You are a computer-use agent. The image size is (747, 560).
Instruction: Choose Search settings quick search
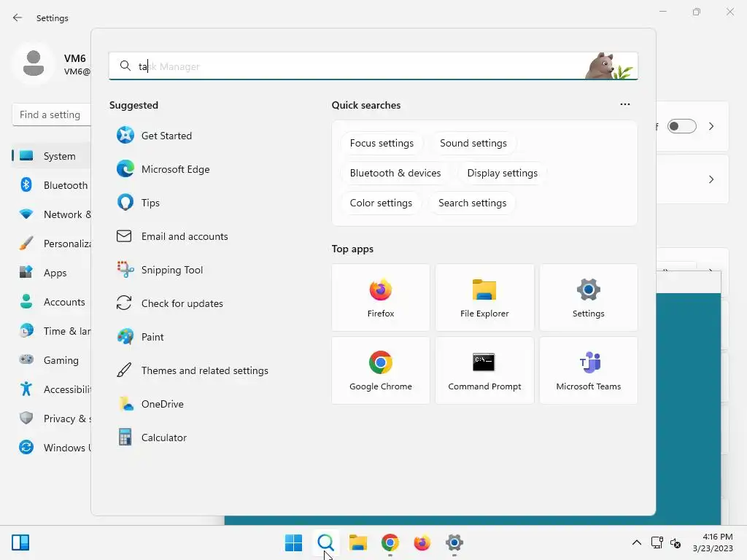tap(472, 203)
